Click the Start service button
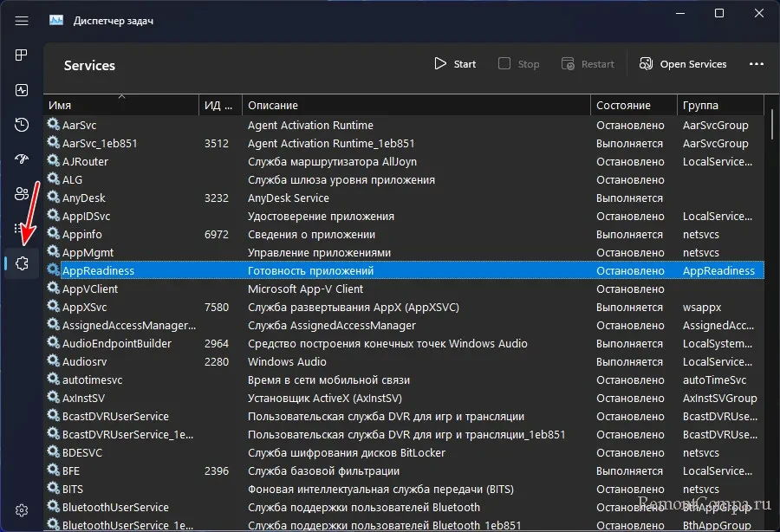The height and width of the screenshot is (532, 780). click(455, 64)
